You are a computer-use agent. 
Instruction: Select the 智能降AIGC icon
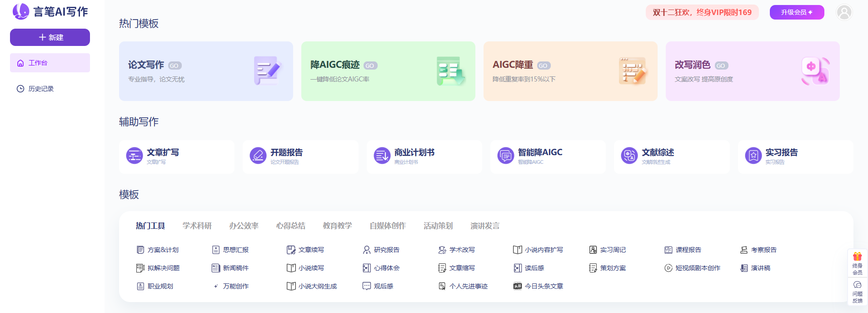505,156
